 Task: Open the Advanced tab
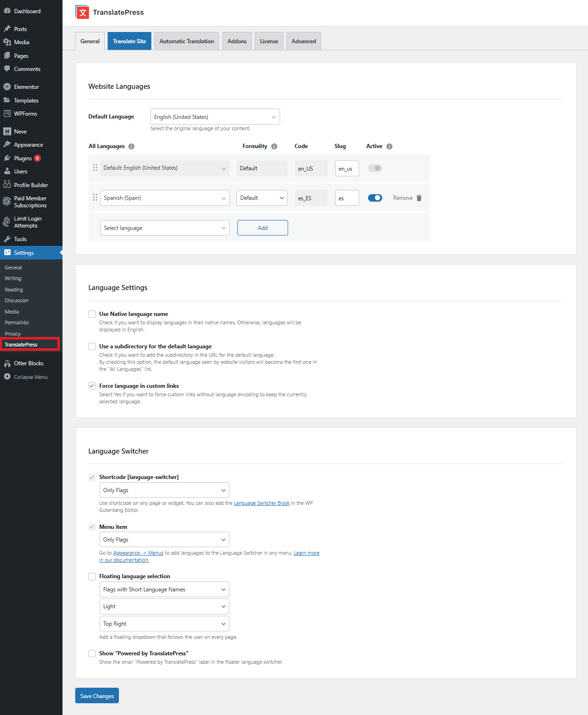[304, 41]
